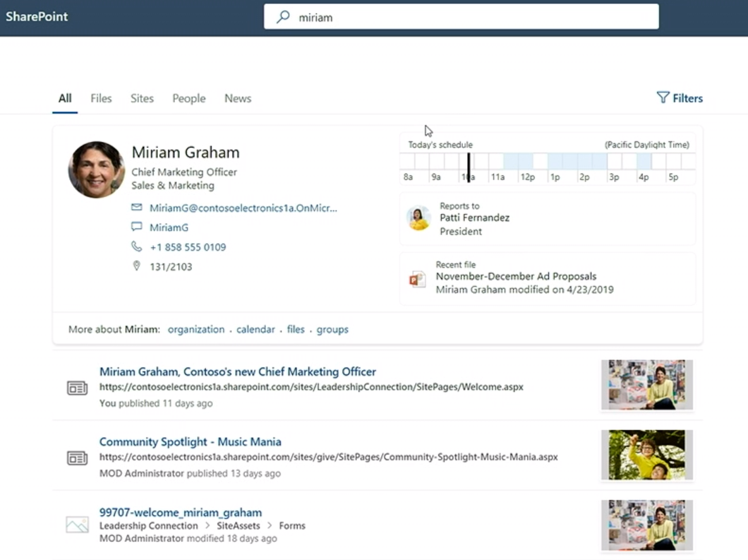Open the groups link for Miriam

[332, 330]
